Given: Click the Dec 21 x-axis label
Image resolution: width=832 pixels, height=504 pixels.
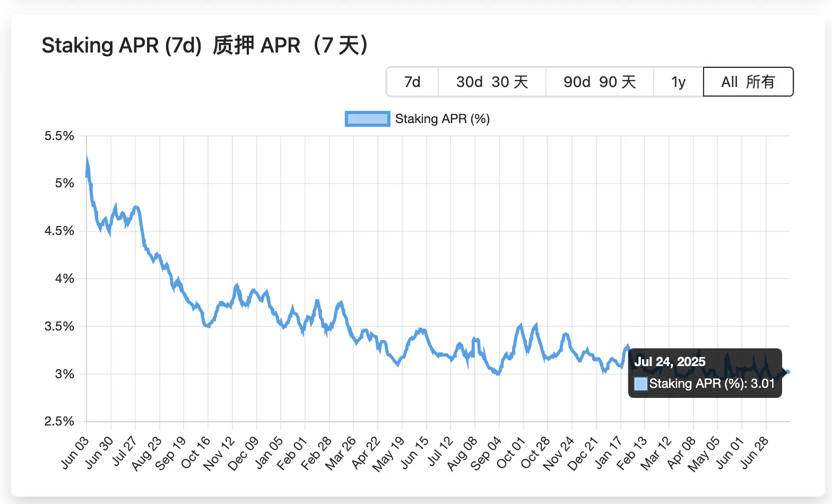Looking at the screenshot, I should [583, 454].
